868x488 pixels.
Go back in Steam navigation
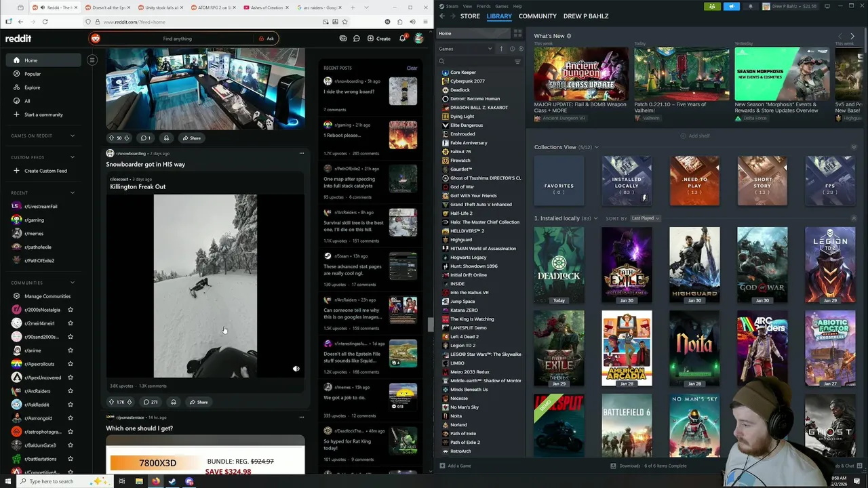point(442,16)
